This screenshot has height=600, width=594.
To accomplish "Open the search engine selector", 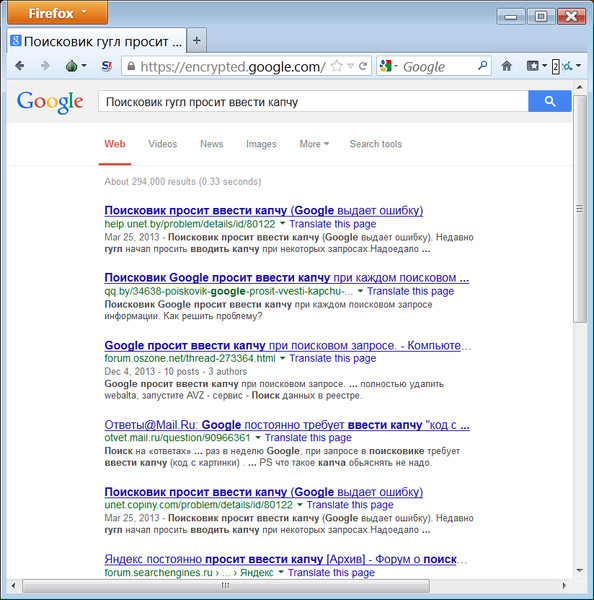I will 388,66.
